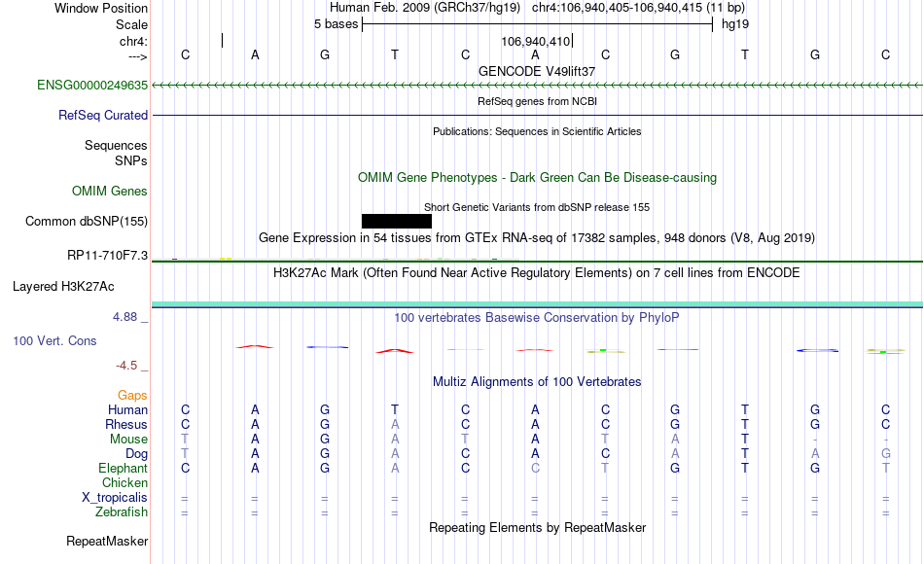The image size is (924, 564).
Task: Open the Common dbSNP(155) label
Action: tap(87, 221)
